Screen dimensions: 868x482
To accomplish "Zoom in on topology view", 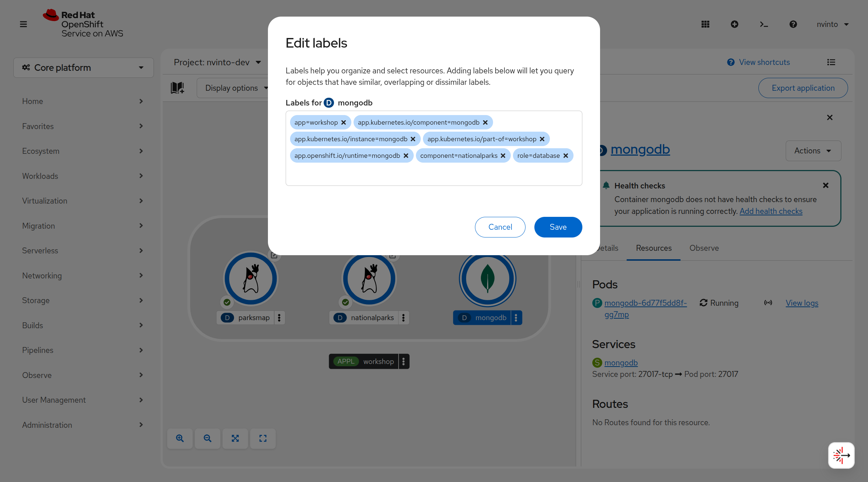I will [x=180, y=438].
